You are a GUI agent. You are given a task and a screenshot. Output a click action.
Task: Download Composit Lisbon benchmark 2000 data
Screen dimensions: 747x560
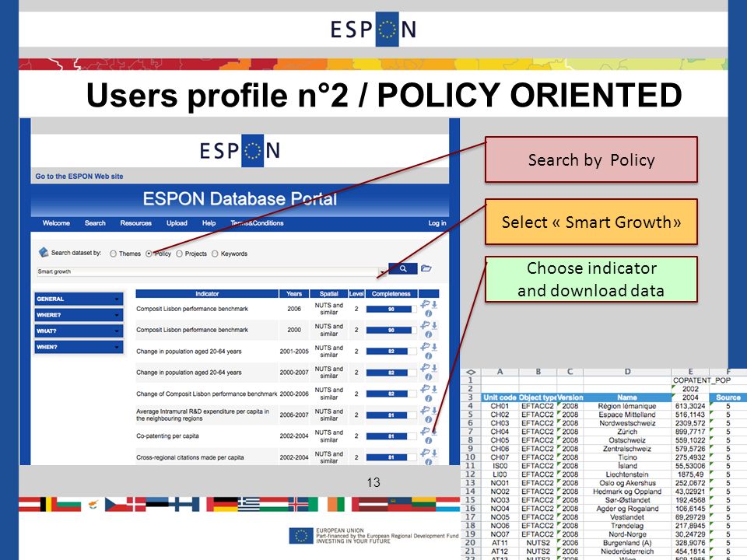[434, 325]
